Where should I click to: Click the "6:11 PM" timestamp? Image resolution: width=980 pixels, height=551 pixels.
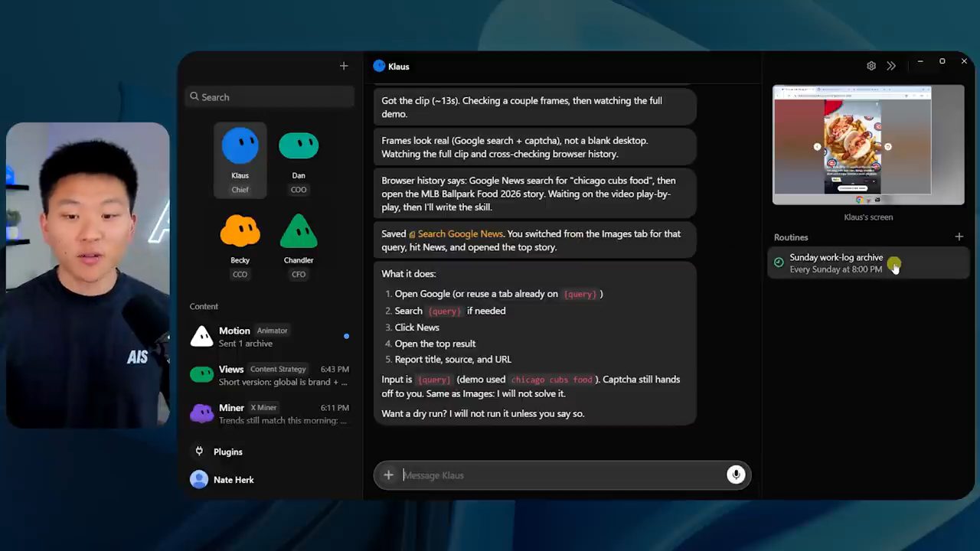click(335, 408)
